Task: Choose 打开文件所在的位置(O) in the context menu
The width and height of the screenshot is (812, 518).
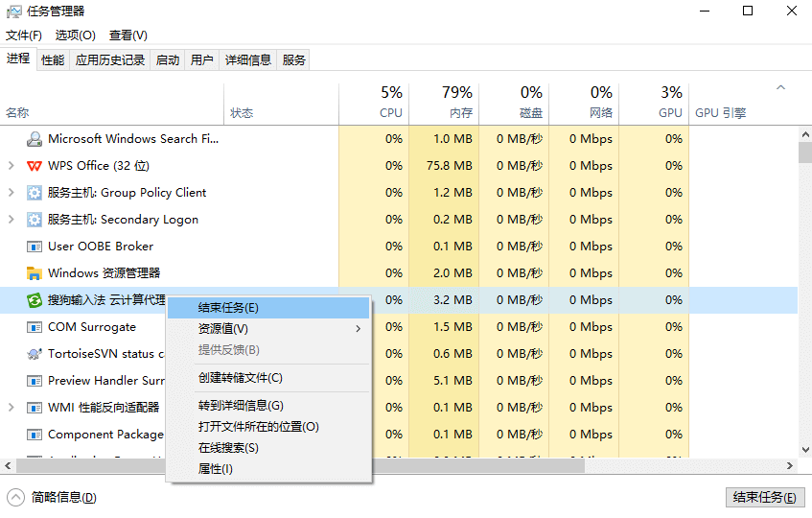Action: 268,427
